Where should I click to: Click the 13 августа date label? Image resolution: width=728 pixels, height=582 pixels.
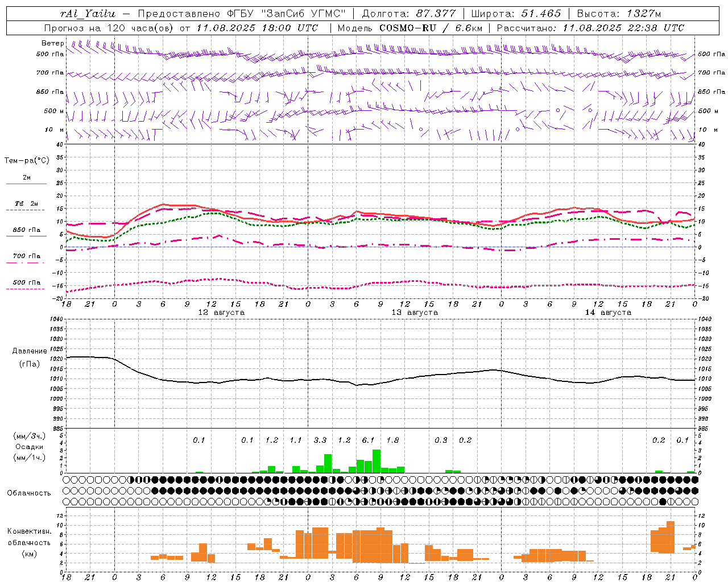(415, 313)
